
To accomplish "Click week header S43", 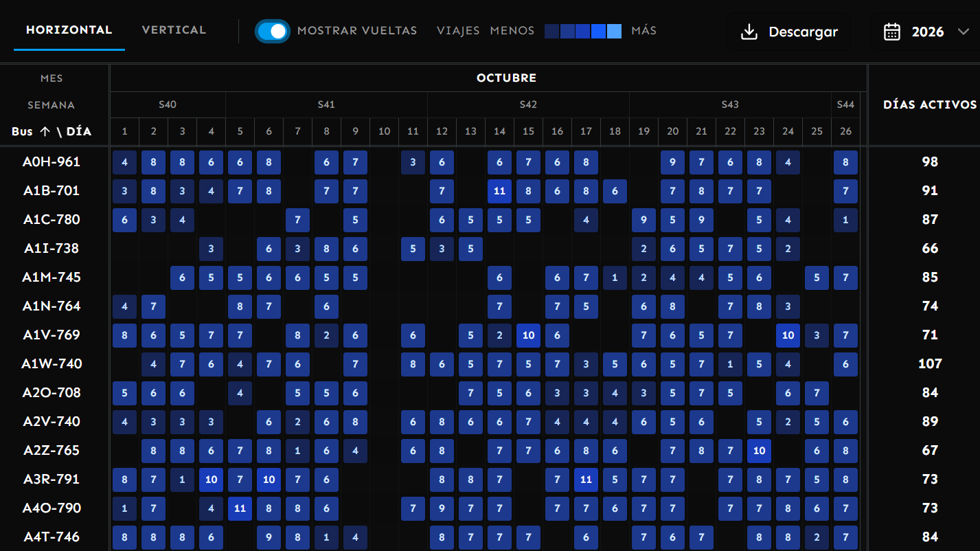I will pyautogui.click(x=730, y=104).
